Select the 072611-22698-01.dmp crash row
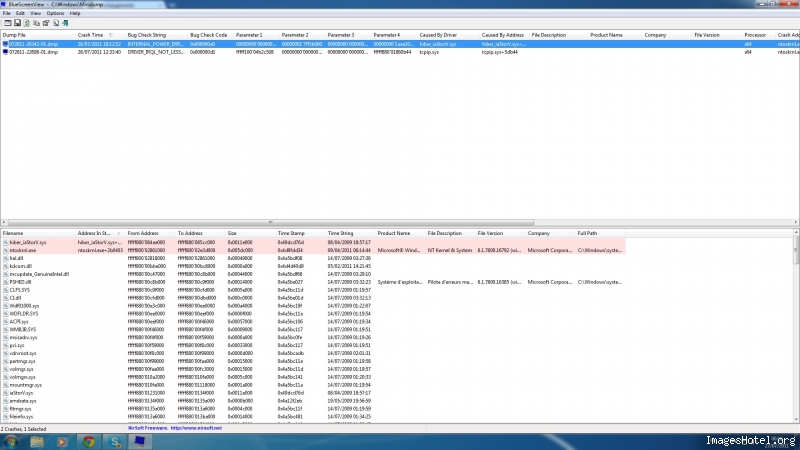This screenshot has width=800, height=450. 400,52
